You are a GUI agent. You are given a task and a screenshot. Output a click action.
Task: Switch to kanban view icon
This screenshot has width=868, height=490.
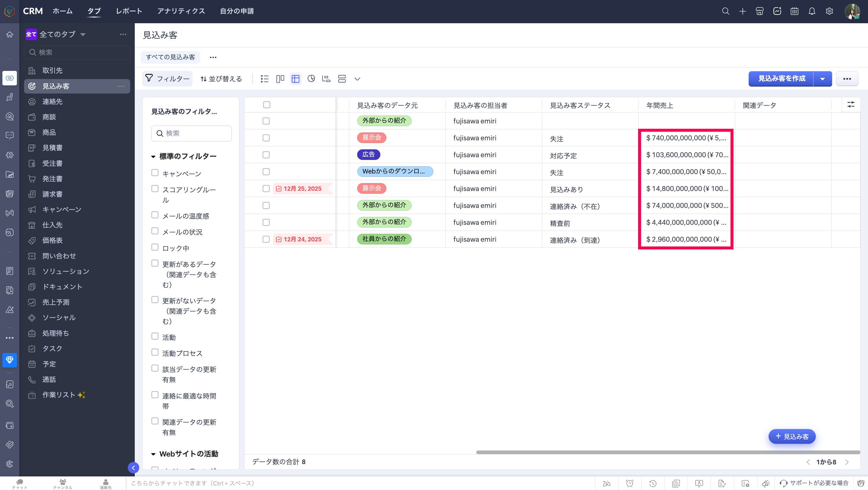tap(280, 79)
